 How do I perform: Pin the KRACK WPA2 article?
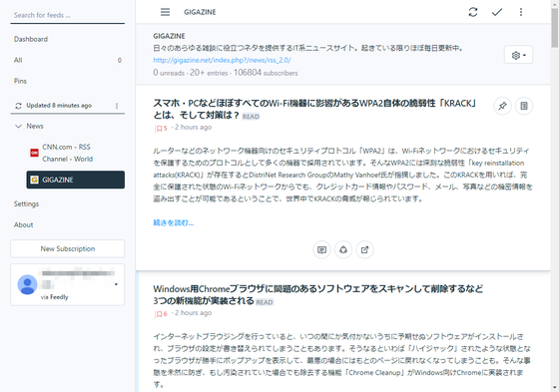[x=502, y=106]
